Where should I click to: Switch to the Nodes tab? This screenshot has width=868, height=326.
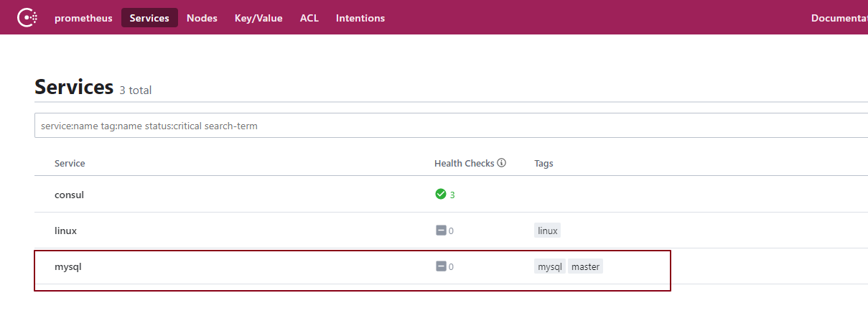202,18
